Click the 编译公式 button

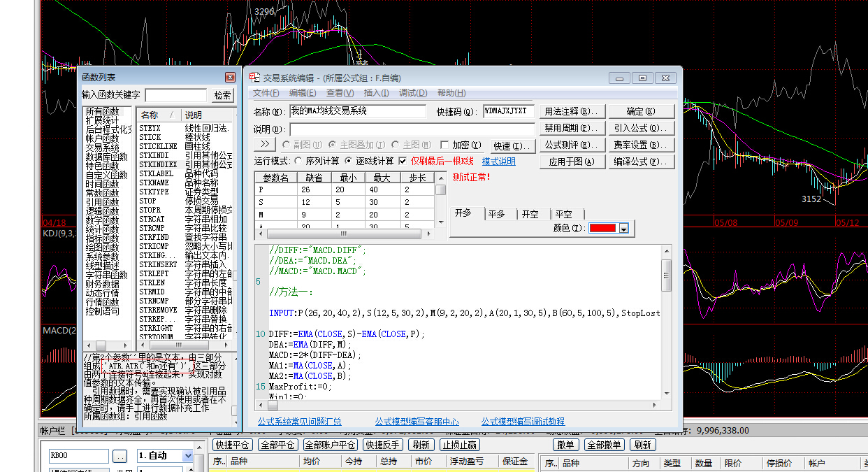(641, 162)
